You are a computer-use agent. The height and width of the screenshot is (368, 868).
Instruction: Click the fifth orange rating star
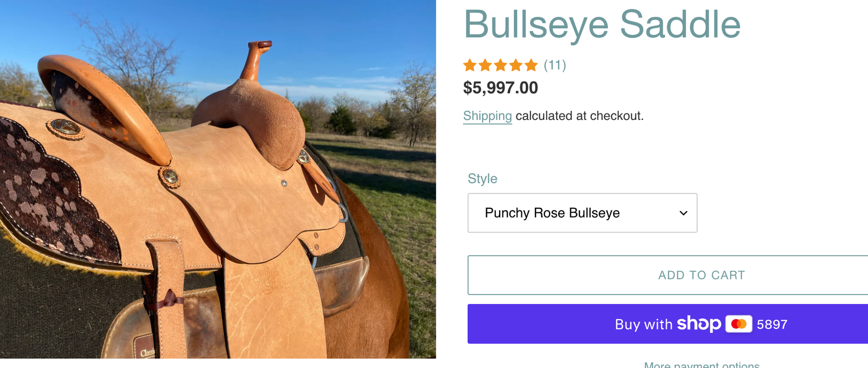(x=531, y=66)
